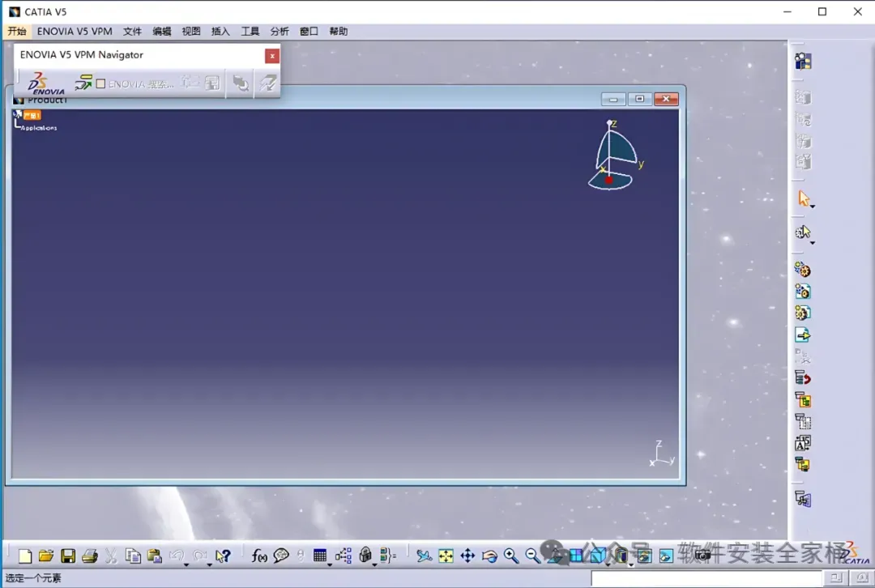Insert an Existing Component
Viewport: 875px width, 588px height.
pyautogui.click(x=802, y=334)
